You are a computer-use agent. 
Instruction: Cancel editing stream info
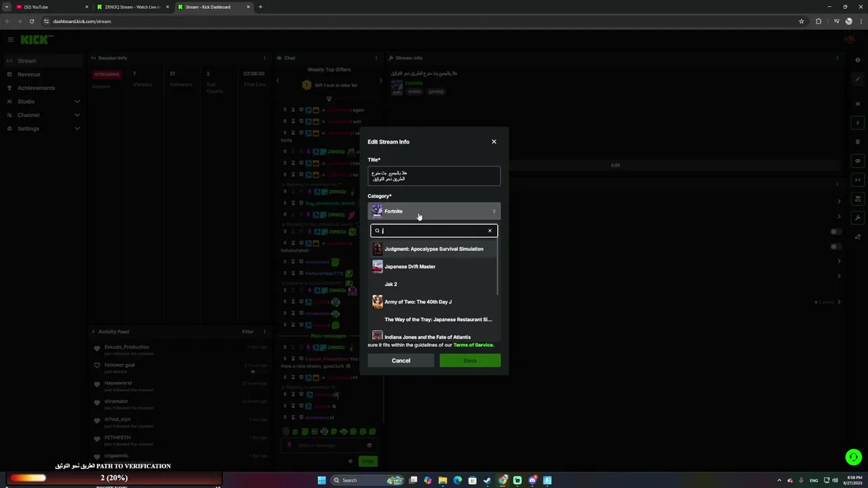pyautogui.click(x=401, y=361)
